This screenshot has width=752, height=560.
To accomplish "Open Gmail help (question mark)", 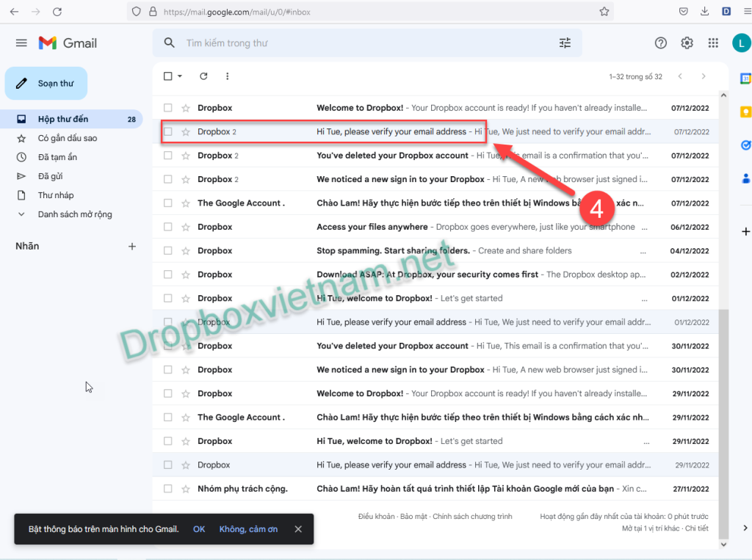I will point(660,43).
